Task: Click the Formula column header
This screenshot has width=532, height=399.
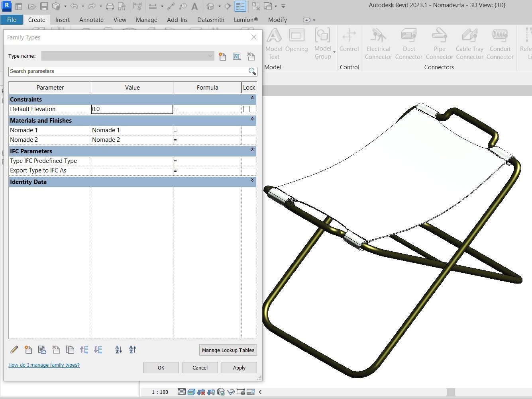Action: click(x=207, y=88)
